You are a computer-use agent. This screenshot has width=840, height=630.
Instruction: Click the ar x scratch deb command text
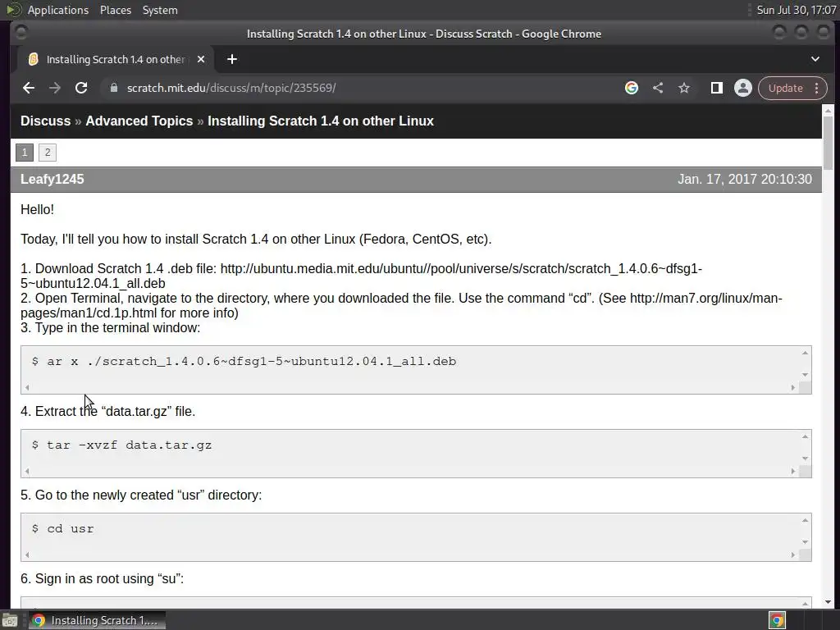click(x=244, y=361)
